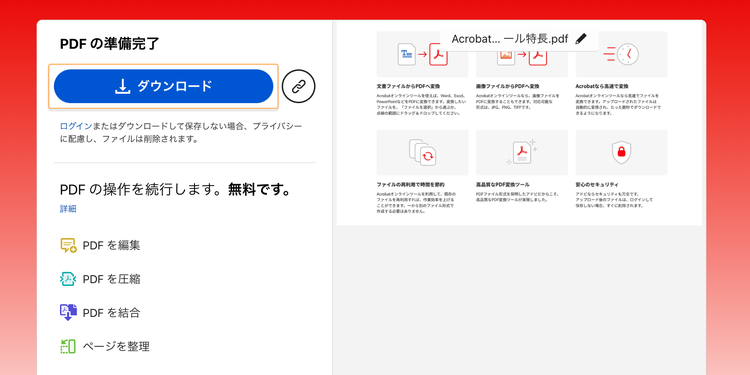Click the combine PDF icon
This screenshot has width=750, height=375.
(x=68, y=312)
